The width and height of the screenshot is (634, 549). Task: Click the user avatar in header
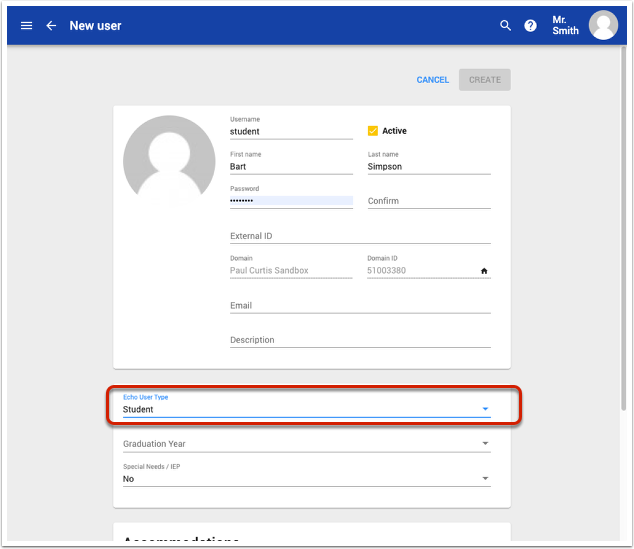[602, 26]
